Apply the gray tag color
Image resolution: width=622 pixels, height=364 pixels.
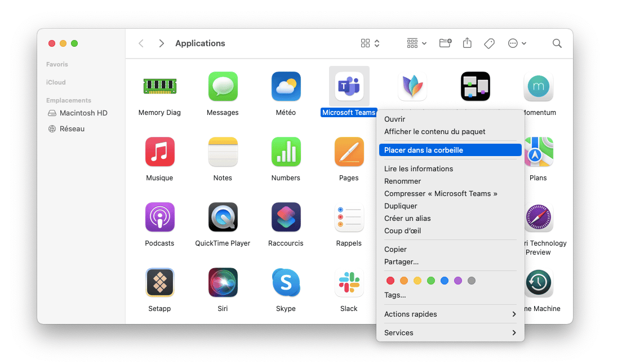[x=471, y=281]
